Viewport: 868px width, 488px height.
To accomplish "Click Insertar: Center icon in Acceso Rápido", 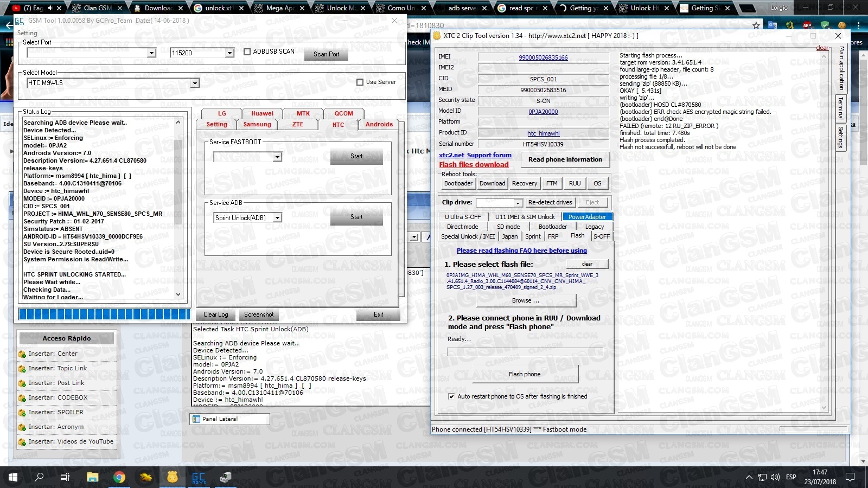I will [x=22, y=354].
